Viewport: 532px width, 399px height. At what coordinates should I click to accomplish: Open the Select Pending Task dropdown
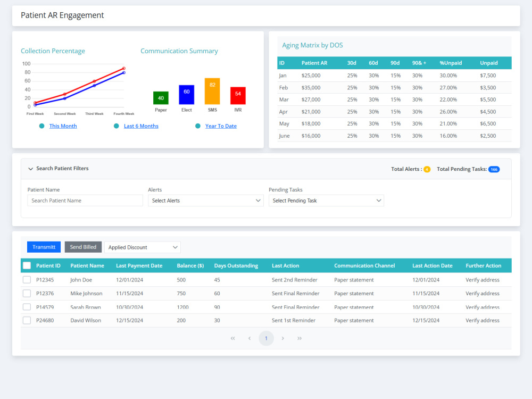[x=326, y=201]
